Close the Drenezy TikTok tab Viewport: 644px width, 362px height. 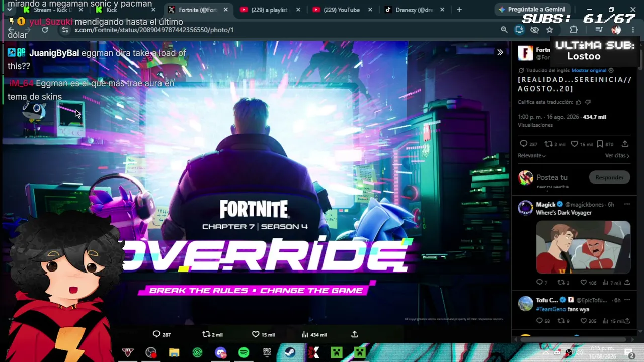443,10
